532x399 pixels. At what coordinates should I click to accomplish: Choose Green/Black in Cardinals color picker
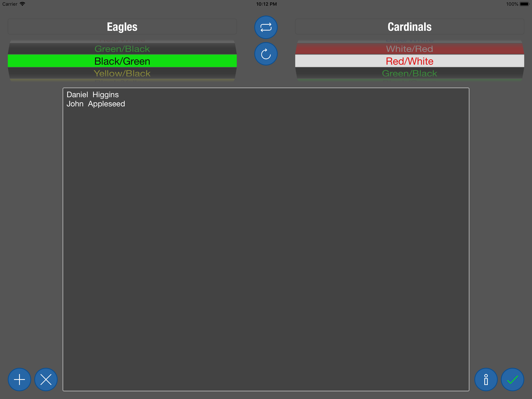(409, 73)
